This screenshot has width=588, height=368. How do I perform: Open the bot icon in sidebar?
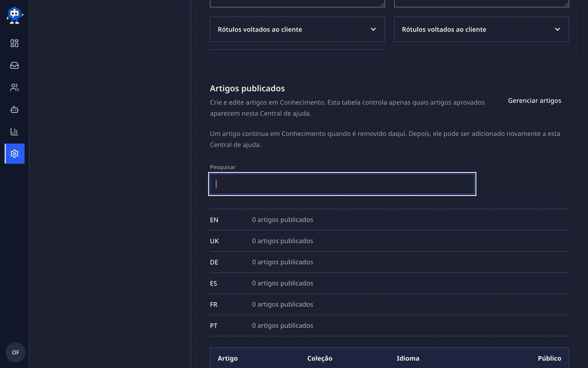(x=15, y=110)
